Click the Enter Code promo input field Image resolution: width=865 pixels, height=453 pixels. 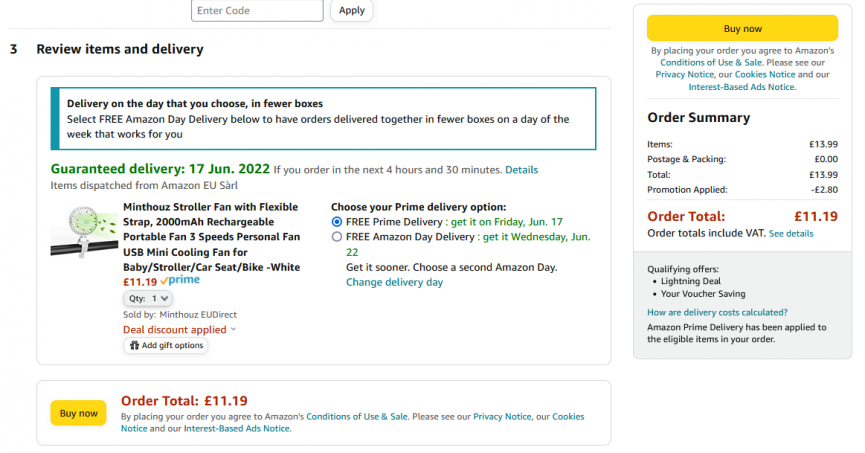pyautogui.click(x=257, y=10)
